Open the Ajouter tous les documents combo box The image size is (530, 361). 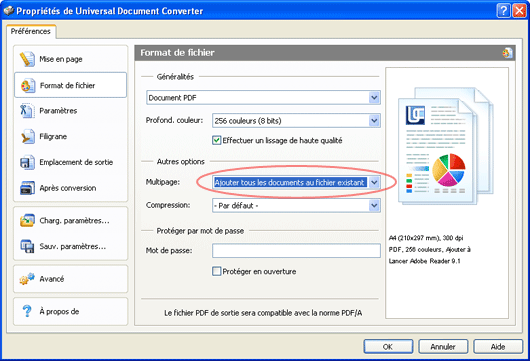click(x=296, y=183)
